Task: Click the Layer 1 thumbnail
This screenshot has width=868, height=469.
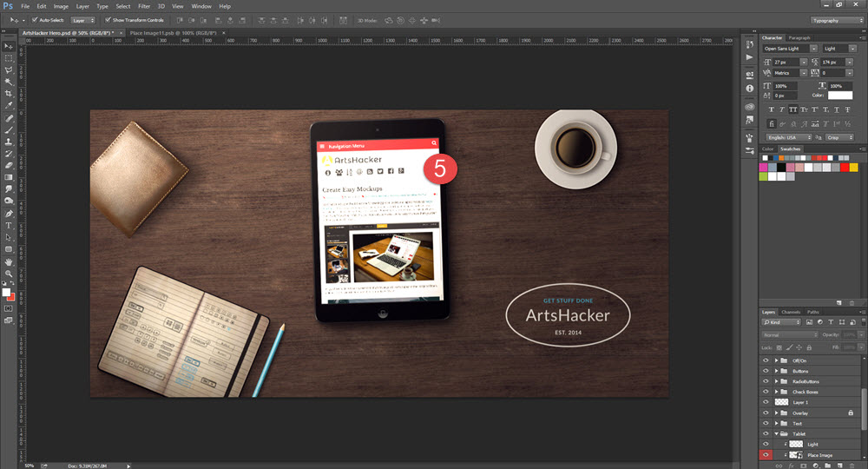Action: [781, 402]
